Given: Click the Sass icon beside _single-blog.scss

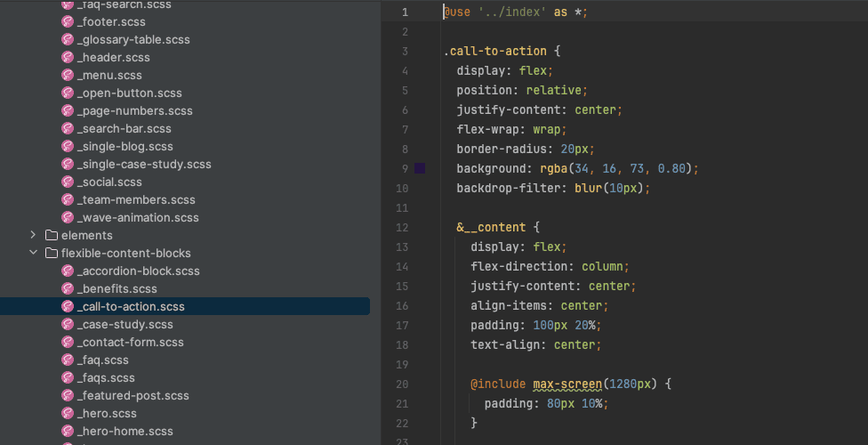Looking at the screenshot, I should pos(68,147).
